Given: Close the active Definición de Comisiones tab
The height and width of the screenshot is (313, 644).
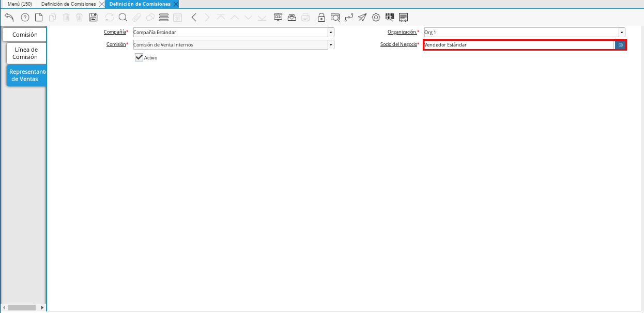Looking at the screenshot, I should 176,4.
